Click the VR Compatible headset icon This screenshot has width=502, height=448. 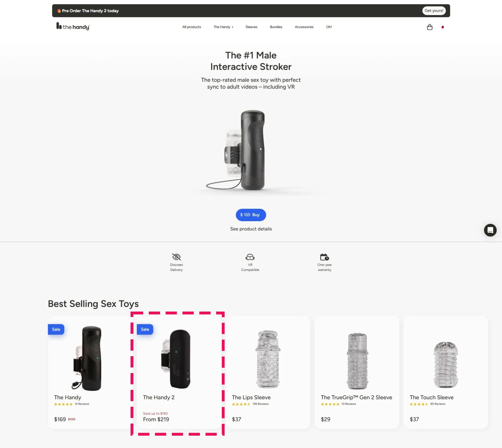pos(250,257)
